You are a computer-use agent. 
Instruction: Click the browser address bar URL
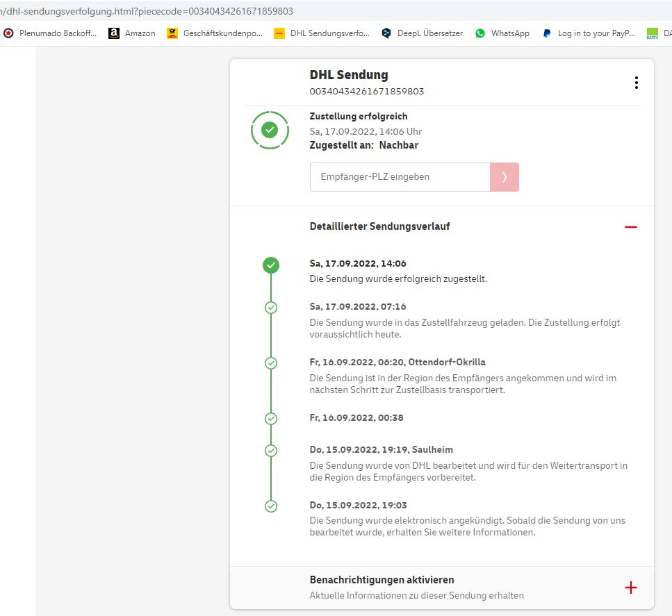point(147,11)
